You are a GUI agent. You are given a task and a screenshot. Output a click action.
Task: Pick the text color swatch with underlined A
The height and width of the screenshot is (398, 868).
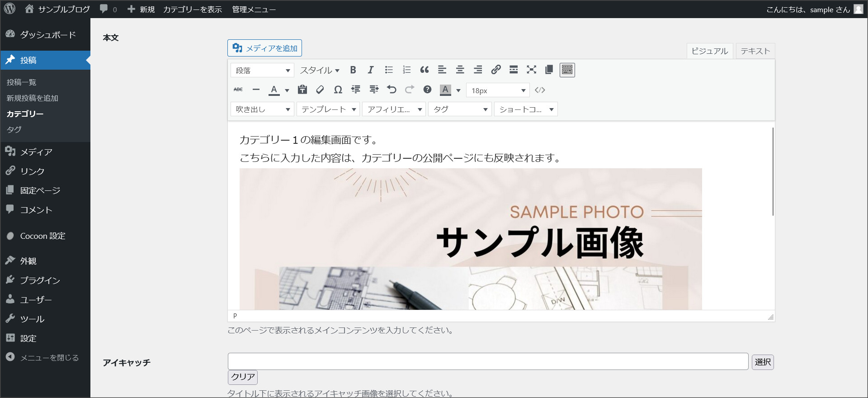(274, 90)
